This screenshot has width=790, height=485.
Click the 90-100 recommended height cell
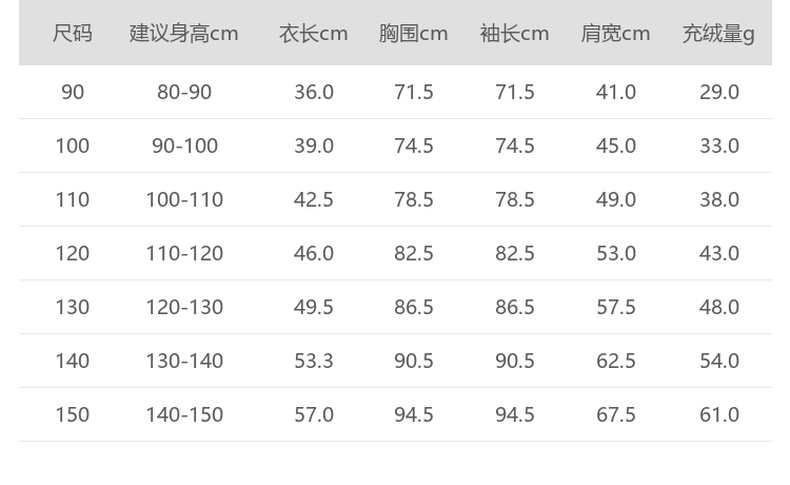184,146
